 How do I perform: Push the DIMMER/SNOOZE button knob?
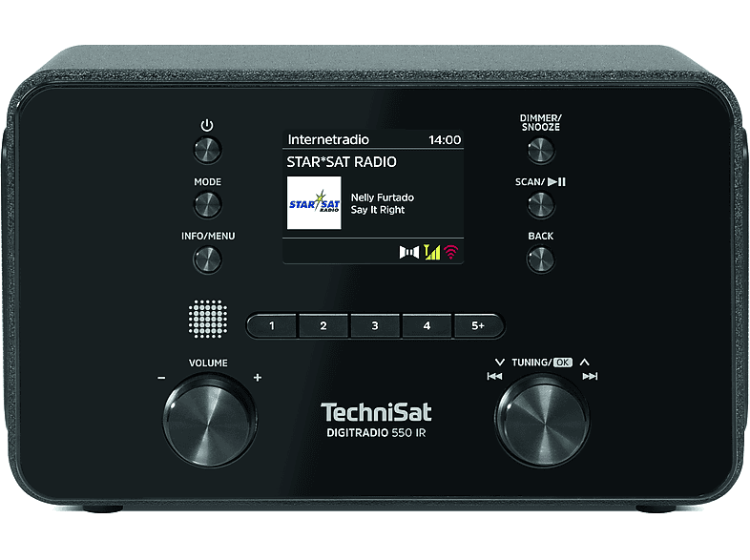tap(540, 150)
